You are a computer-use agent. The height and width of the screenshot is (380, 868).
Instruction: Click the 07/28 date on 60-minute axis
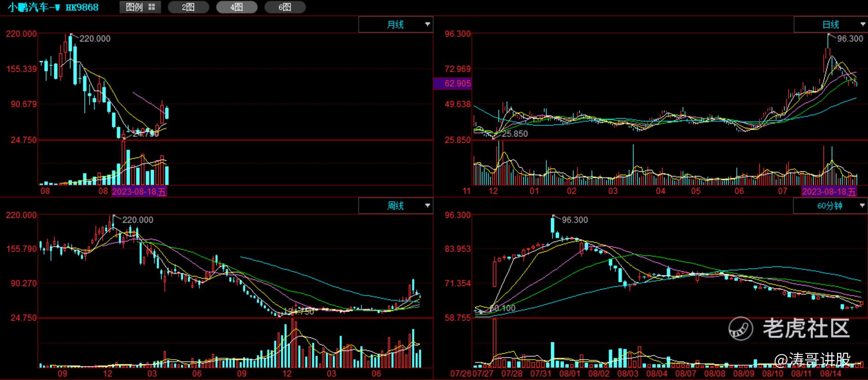512,374
